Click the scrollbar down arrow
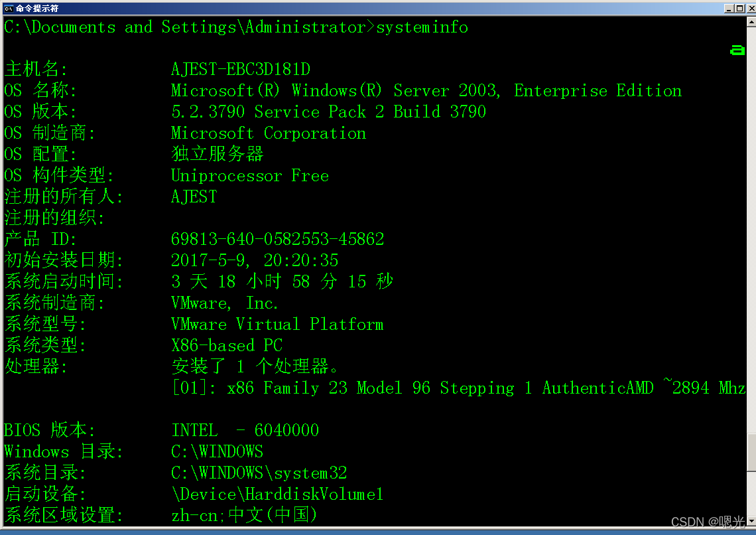The width and height of the screenshot is (756, 535). click(751, 522)
